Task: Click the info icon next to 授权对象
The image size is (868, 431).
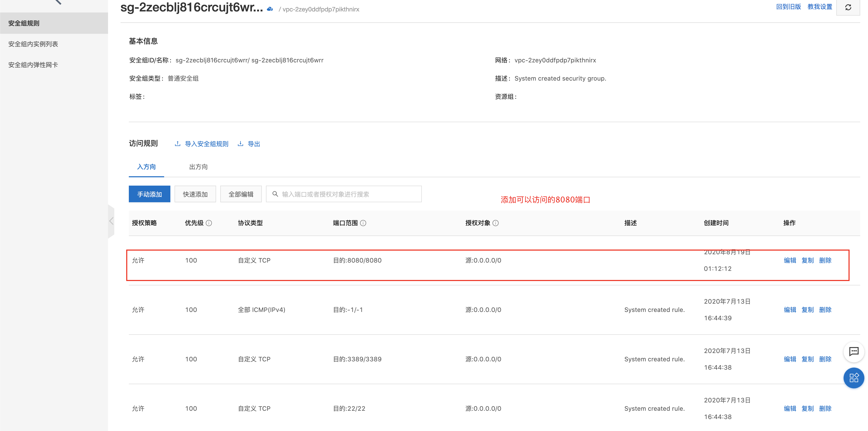Action: (x=496, y=223)
